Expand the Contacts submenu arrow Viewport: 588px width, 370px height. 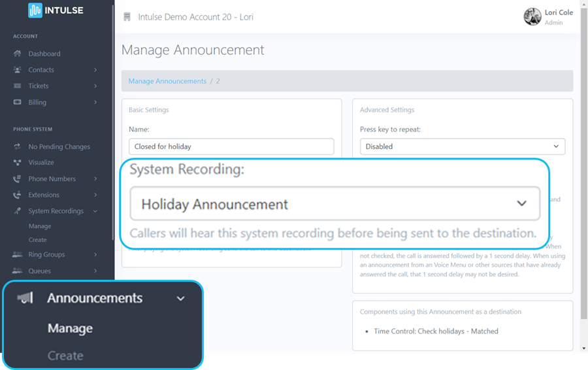(x=95, y=70)
